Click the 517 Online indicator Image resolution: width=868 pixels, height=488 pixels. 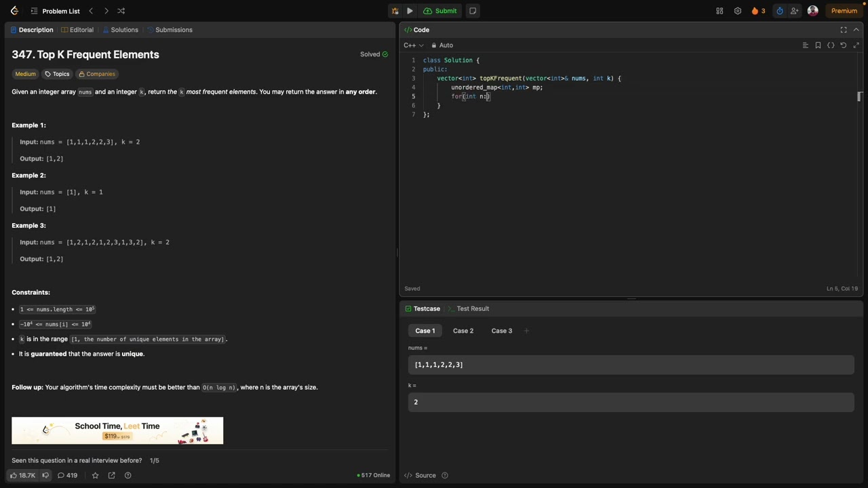pos(374,475)
